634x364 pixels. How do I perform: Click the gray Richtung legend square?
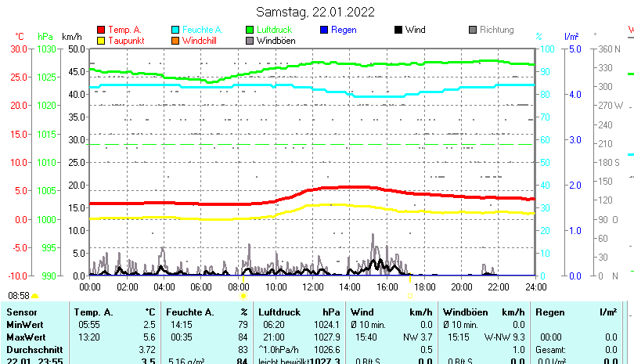click(473, 30)
